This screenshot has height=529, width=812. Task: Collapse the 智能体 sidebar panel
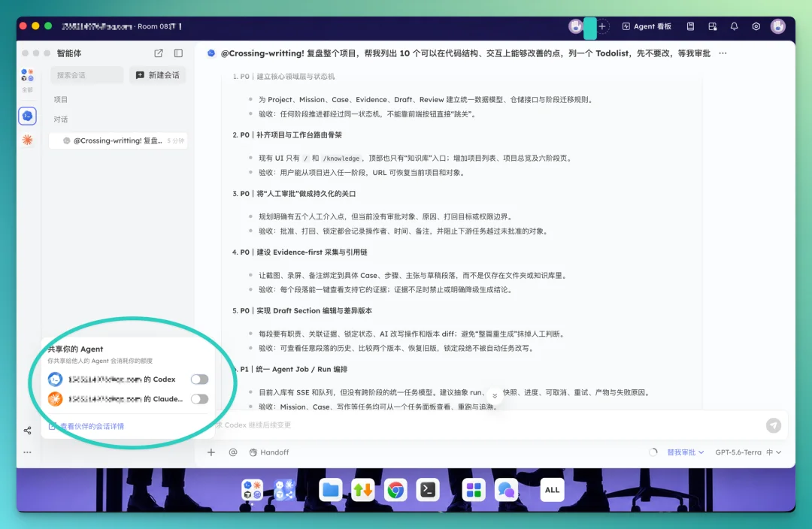click(x=179, y=53)
